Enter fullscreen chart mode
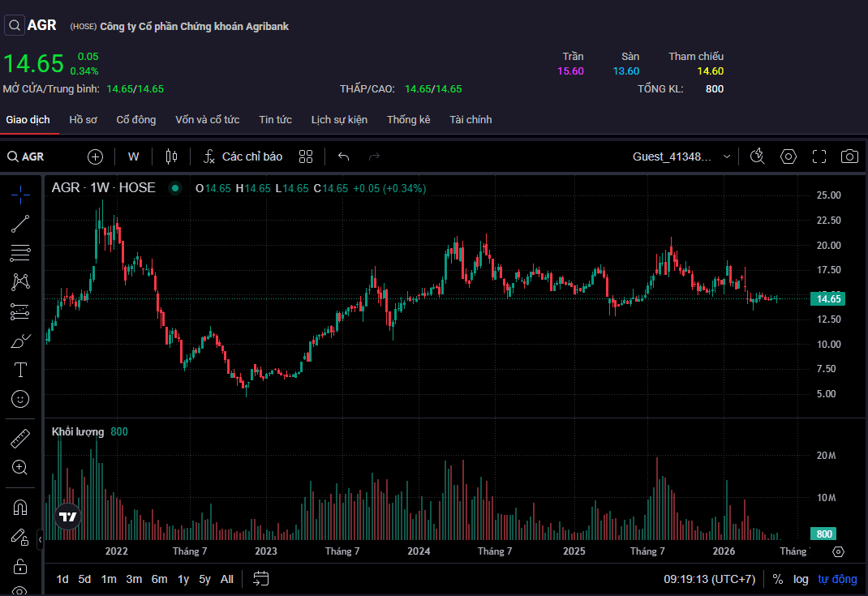This screenshot has width=868, height=596. (x=819, y=157)
